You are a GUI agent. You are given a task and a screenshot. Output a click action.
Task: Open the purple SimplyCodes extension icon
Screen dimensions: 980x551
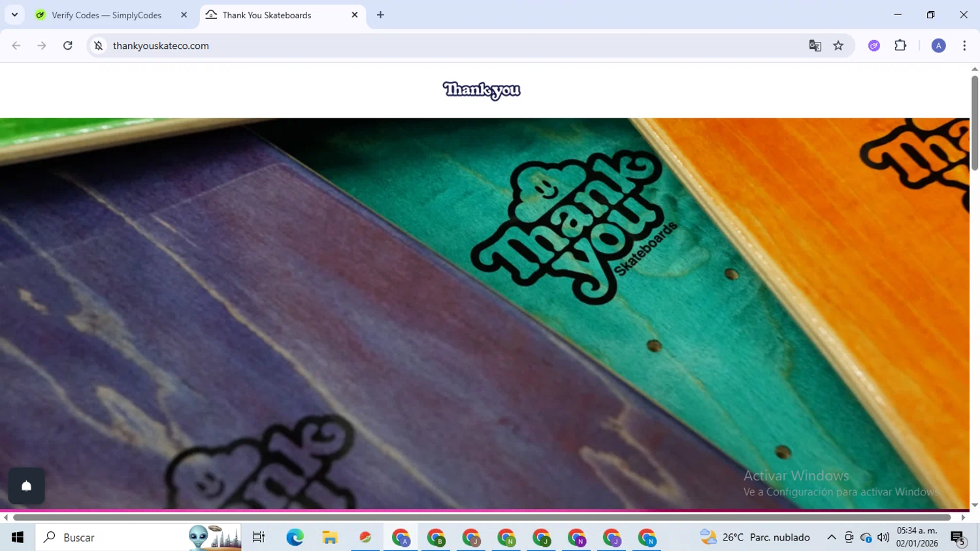click(x=874, y=46)
